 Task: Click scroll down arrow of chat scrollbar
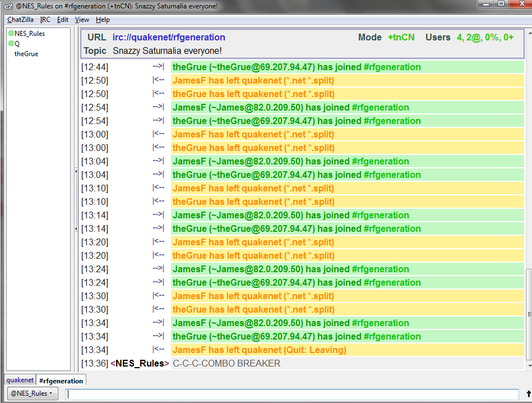pyautogui.click(x=529, y=366)
